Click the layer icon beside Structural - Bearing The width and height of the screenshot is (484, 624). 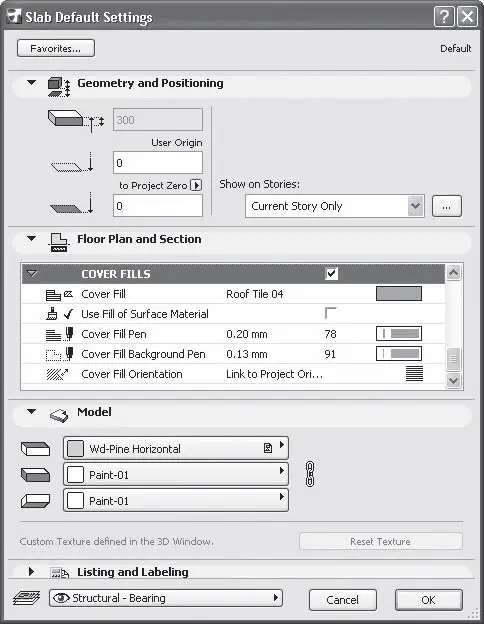coord(27,598)
